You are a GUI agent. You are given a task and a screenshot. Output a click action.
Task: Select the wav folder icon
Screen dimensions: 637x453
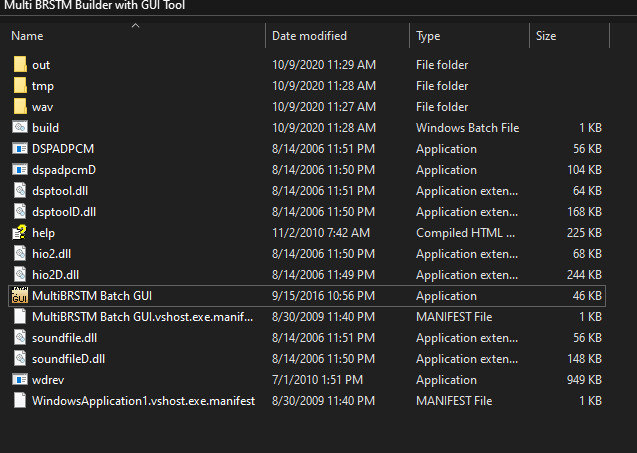click(x=20, y=106)
